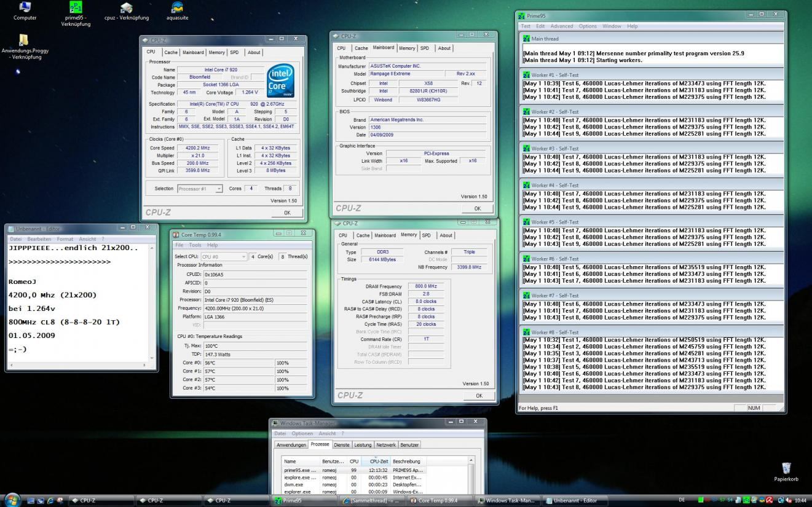Click the Task Manager title bar icon

pos(275,423)
